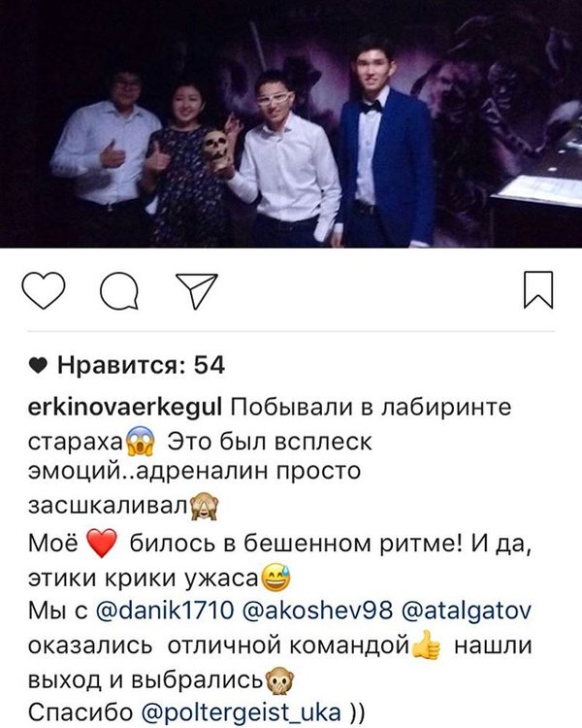
Task: Click the thumbs up emoji after командой
Action: tap(426, 645)
